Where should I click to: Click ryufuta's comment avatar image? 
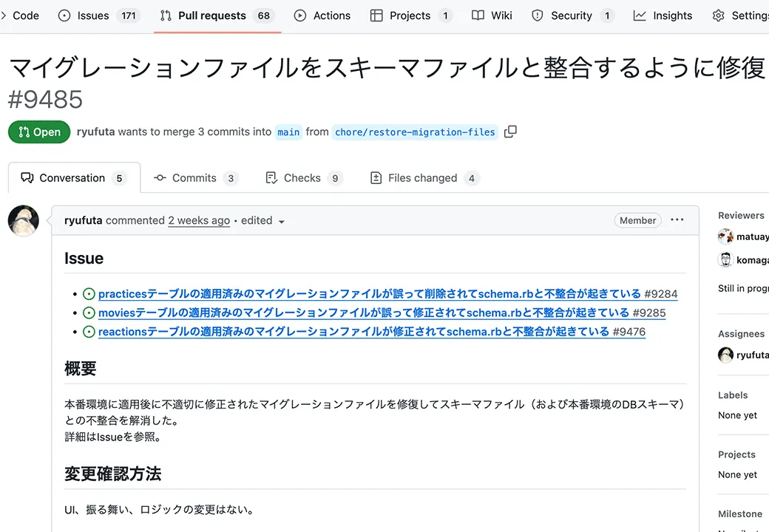[24, 221]
